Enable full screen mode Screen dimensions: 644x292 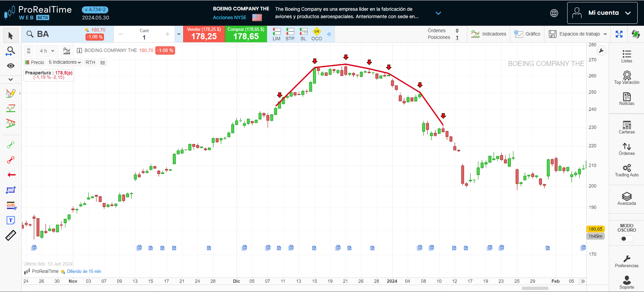click(x=619, y=34)
